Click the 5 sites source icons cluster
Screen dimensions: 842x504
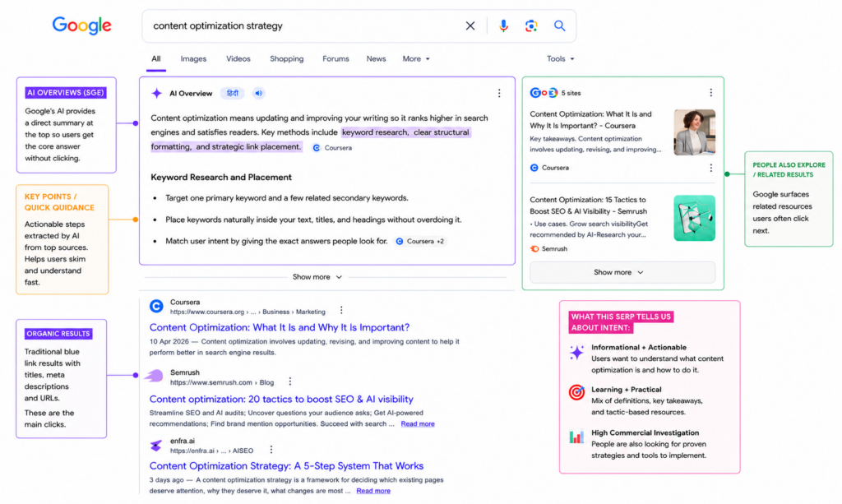[x=544, y=93]
